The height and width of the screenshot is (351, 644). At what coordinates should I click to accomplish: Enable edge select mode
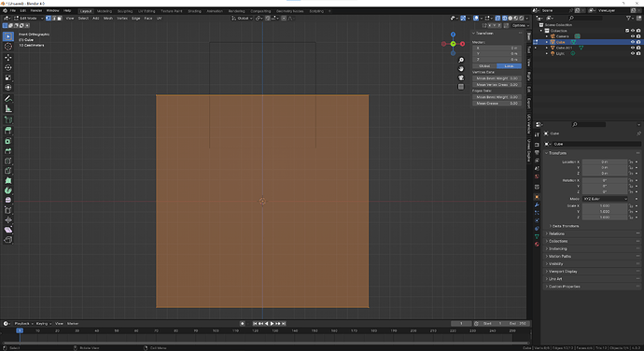[54, 19]
